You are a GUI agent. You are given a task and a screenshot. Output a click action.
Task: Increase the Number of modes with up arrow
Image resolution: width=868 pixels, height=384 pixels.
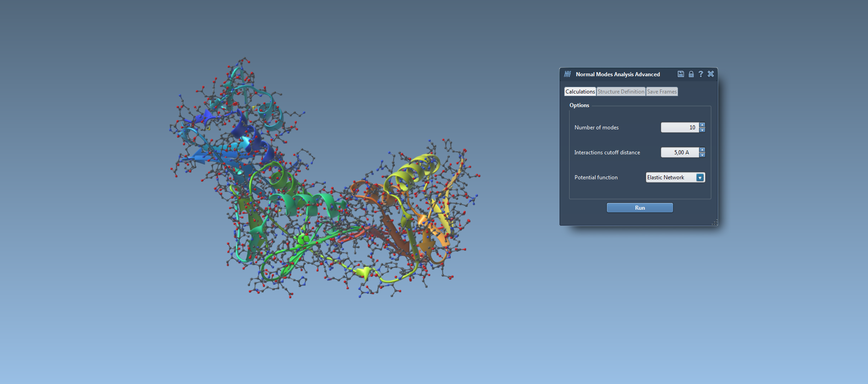point(702,125)
